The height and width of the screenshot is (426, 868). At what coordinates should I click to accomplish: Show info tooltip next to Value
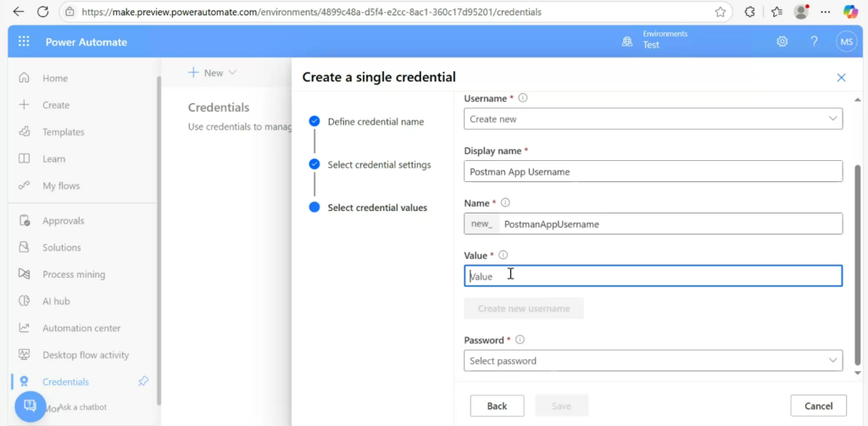[503, 255]
